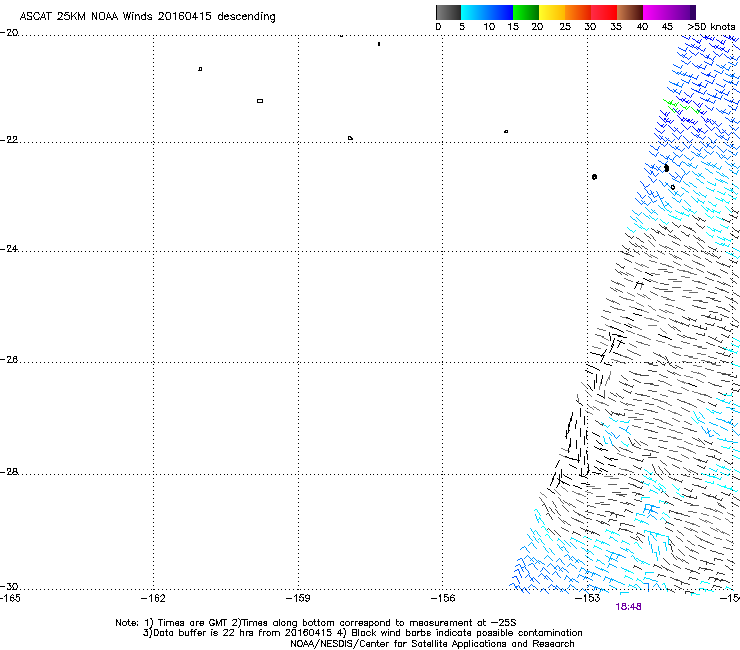Screen dimensions: 740x650
Task: Click the note 'Times are GMT' line
Action: point(316,623)
